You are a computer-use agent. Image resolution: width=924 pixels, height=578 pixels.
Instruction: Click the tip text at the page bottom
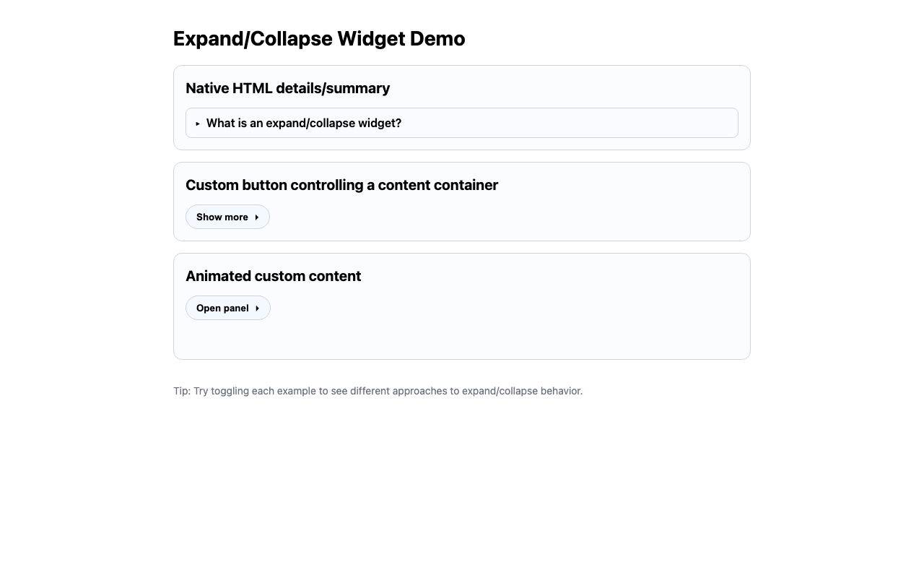click(378, 391)
